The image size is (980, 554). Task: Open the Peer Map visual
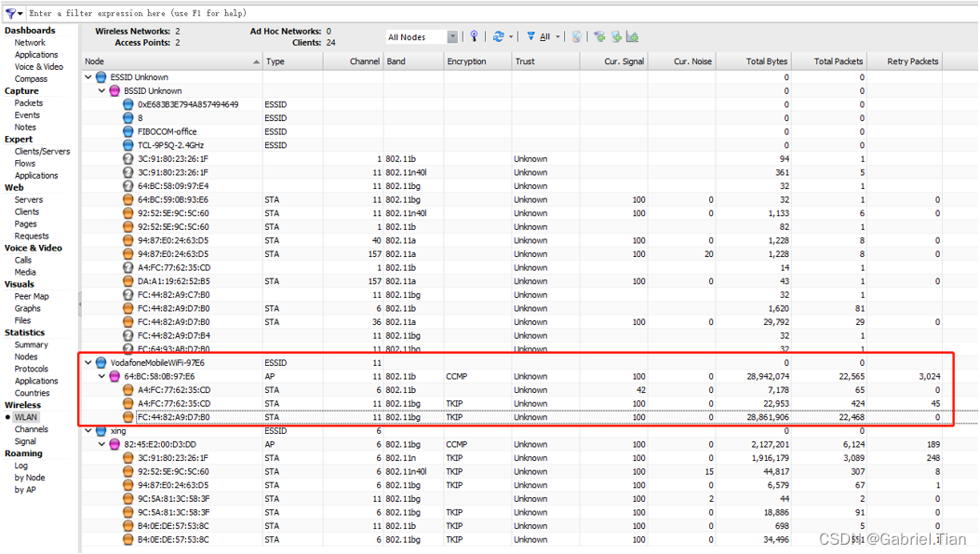click(32, 296)
